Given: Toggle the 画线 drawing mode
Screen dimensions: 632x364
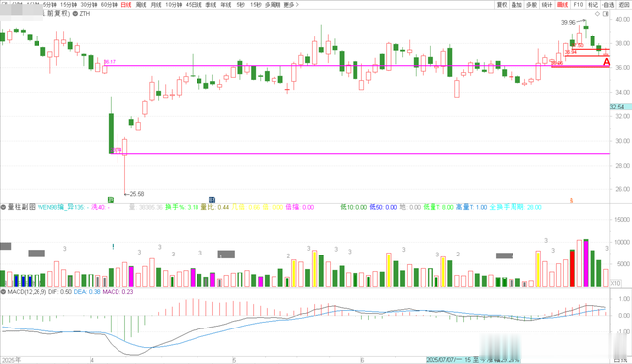Looking at the screenshot, I should click(x=562, y=5).
